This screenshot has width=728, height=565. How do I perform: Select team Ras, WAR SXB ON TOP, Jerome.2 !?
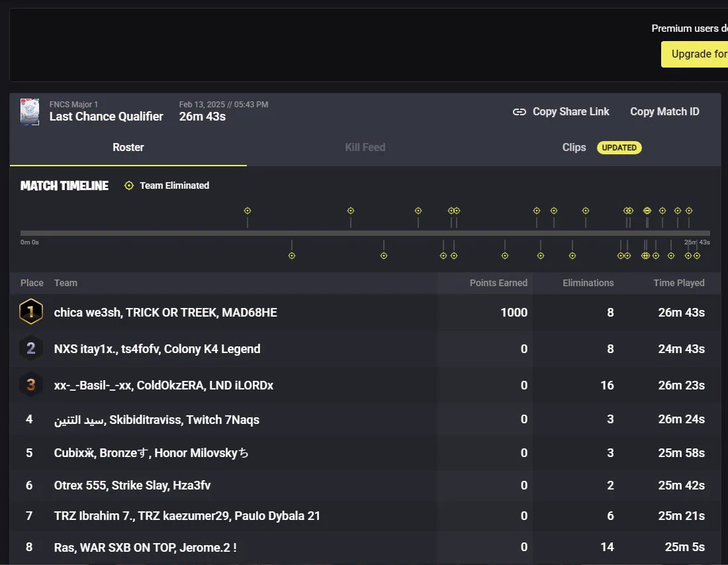click(x=146, y=547)
